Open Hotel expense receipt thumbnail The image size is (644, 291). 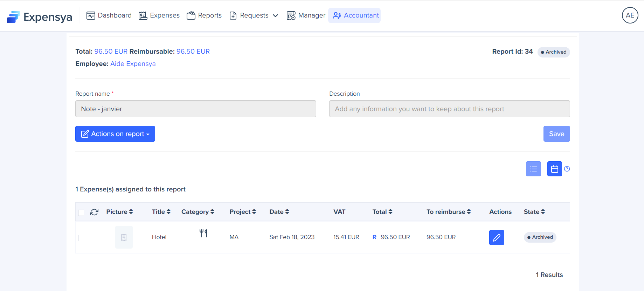(124, 237)
